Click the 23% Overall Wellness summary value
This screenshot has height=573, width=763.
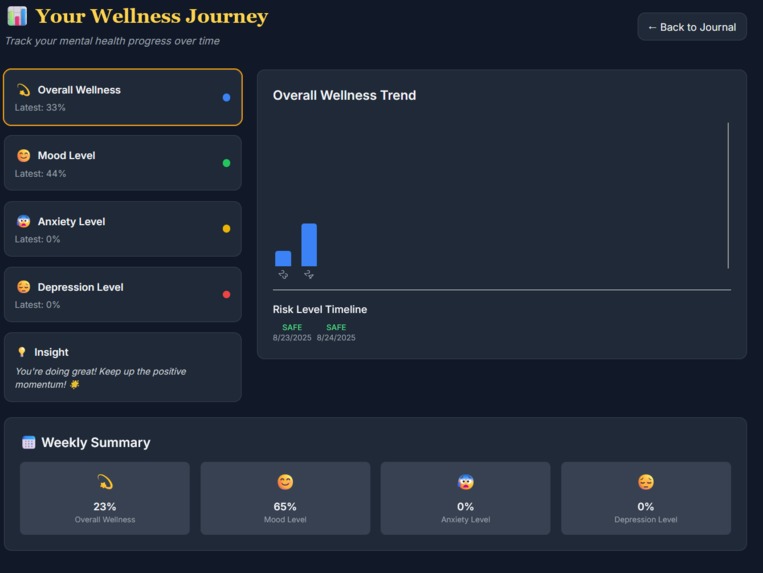click(105, 506)
